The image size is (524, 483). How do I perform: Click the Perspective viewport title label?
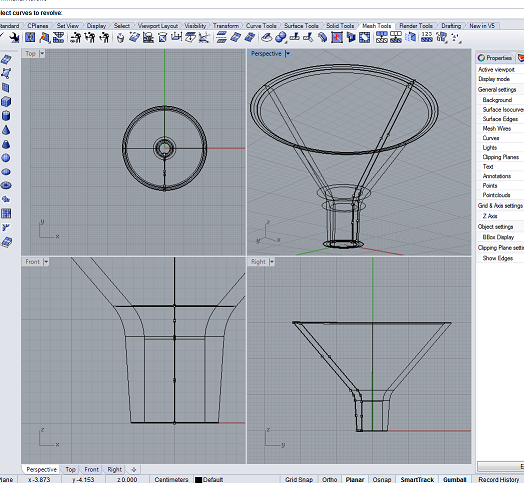[x=266, y=53]
